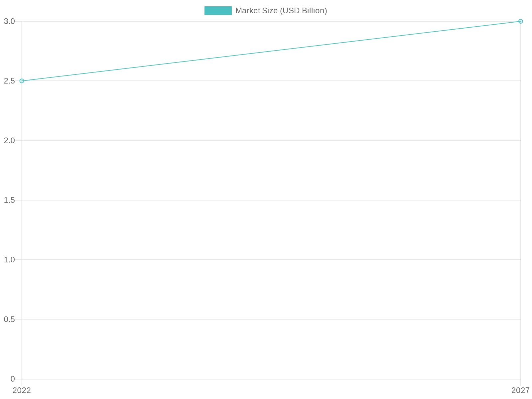Click the 0.5 y-axis tick label
The width and height of the screenshot is (532, 399).
(9, 319)
